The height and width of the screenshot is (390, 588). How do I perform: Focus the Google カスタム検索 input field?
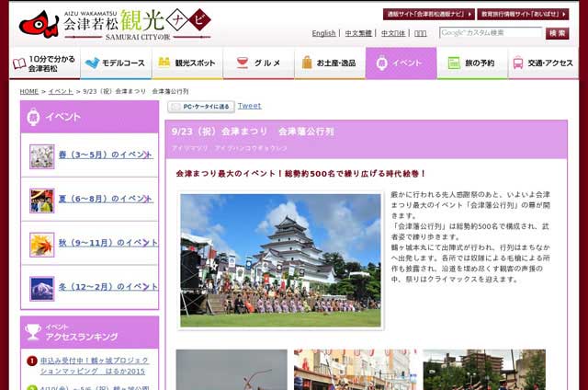[491, 33]
